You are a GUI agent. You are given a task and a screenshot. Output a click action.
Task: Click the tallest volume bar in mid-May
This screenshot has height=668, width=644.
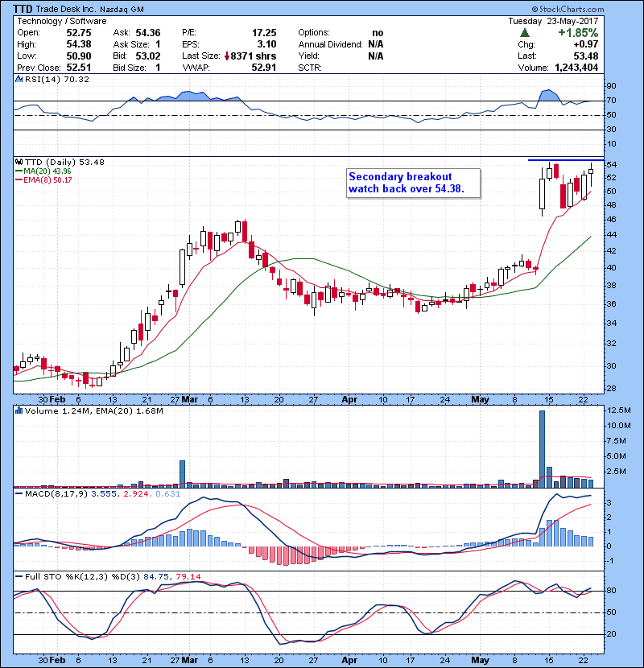(542, 449)
